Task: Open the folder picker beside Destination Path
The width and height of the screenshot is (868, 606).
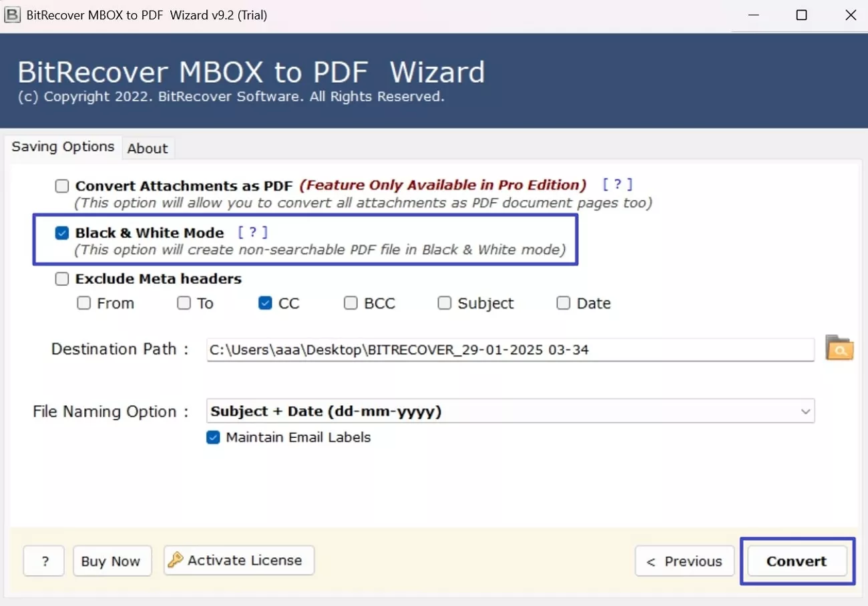Action: (839, 348)
